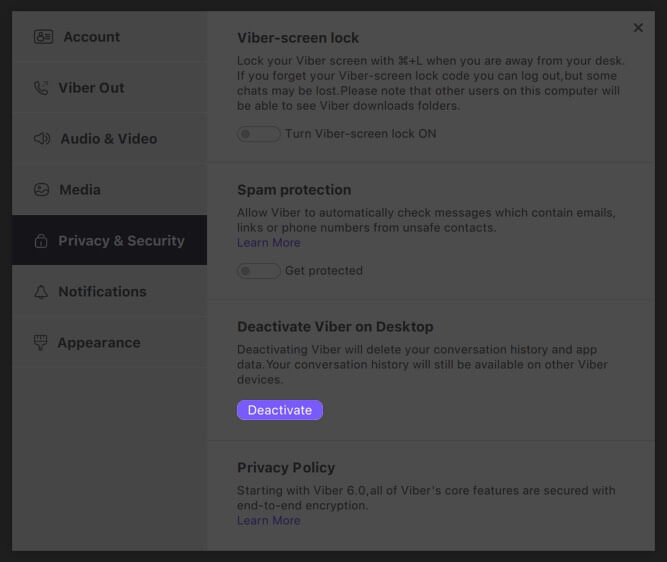Click the Appearance brush icon
Image resolution: width=667 pixels, height=562 pixels.
point(40,342)
